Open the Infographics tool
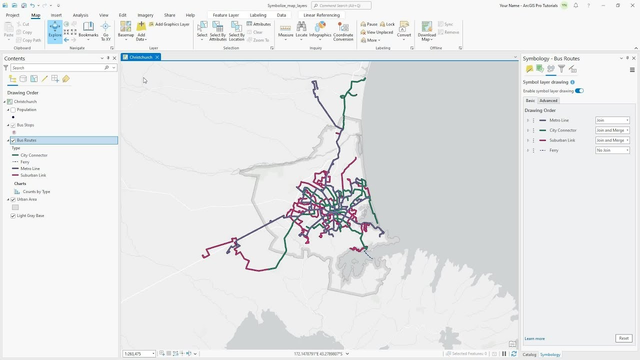Viewport: 640px width, 360px height. coord(320,31)
